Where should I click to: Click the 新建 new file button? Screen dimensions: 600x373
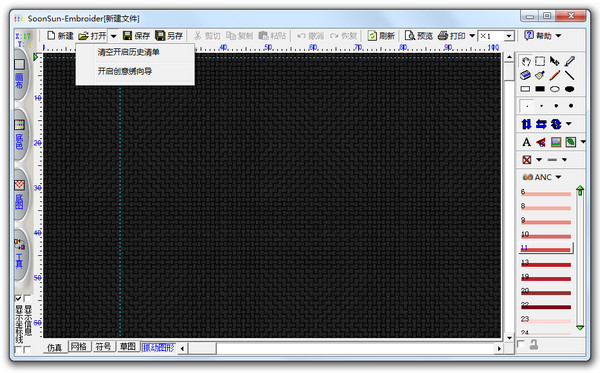[x=60, y=36]
